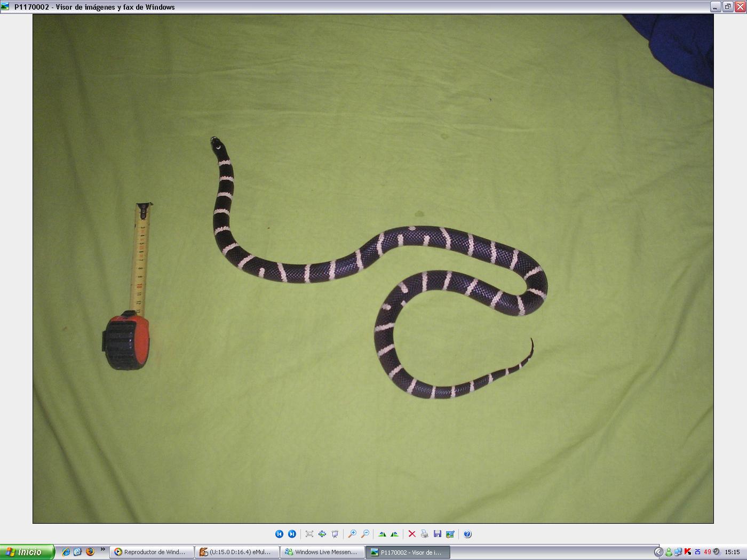Open the image for editing
The width and height of the screenshot is (747, 560).
[x=450, y=534]
